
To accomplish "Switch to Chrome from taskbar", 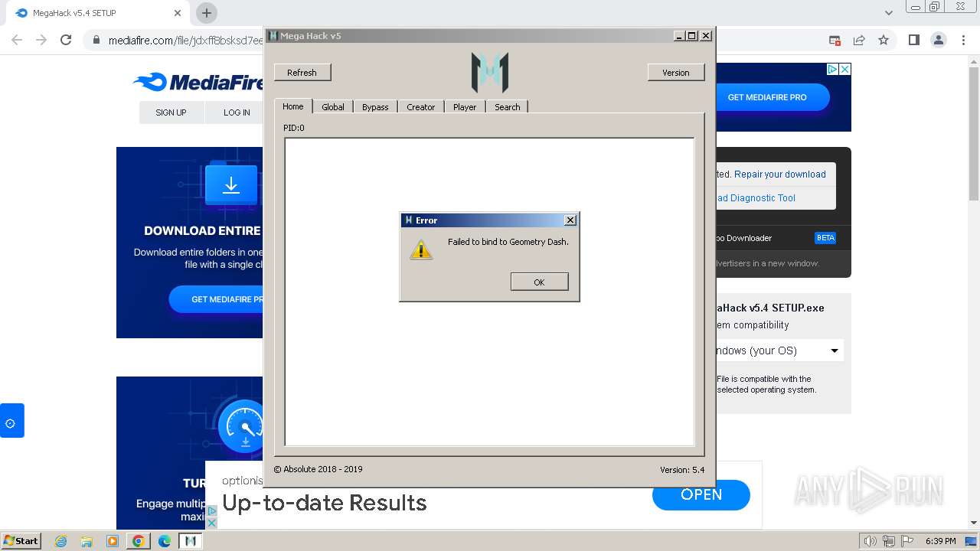I will [138, 541].
